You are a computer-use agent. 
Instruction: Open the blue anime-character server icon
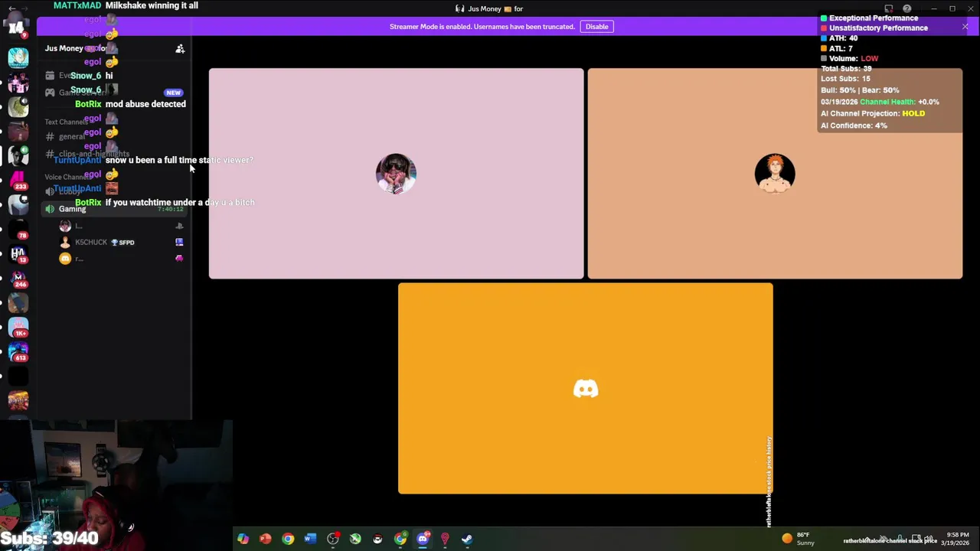18,57
